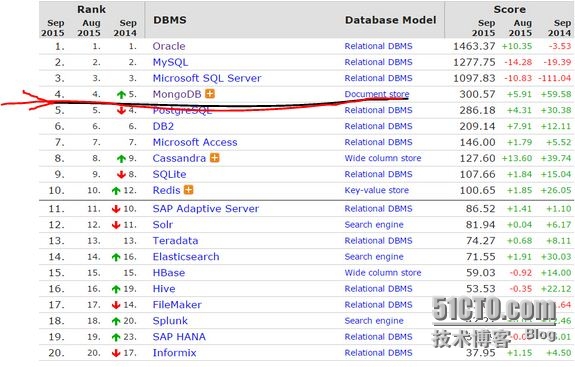Viewport: 575px width, 367px height.
Task: Select Solr's score 81.94
Action: click(x=480, y=224)
